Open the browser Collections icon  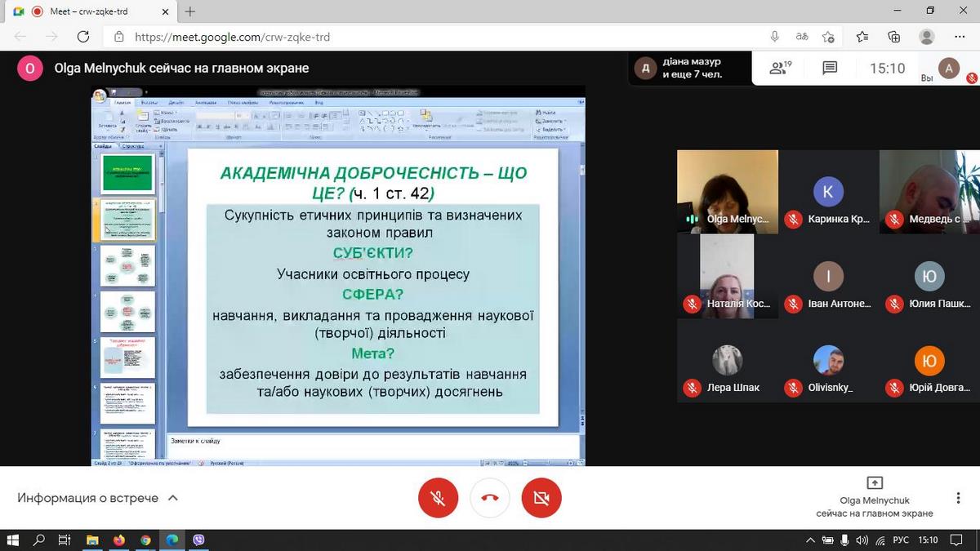[x=894, y=37]
